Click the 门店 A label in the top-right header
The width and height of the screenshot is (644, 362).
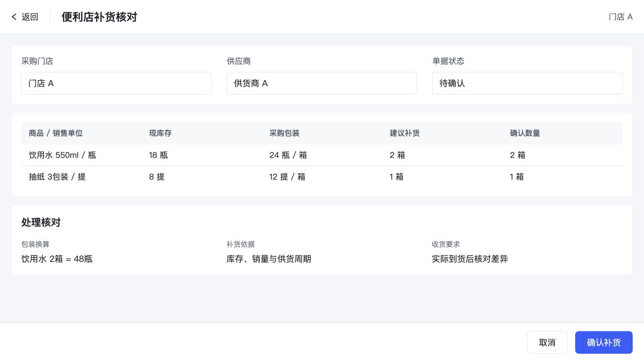620,17
